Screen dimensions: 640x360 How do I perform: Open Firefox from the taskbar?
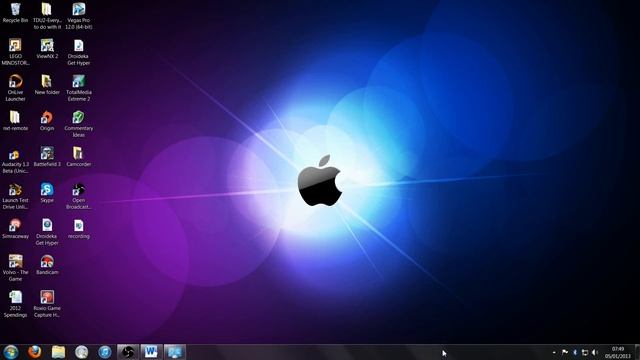coord(35,352)
